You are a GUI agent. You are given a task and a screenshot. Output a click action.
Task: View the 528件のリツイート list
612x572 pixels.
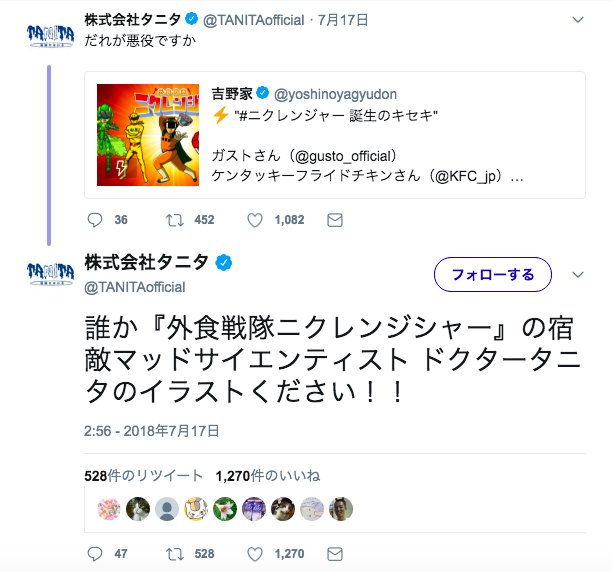tap(143, 476)
